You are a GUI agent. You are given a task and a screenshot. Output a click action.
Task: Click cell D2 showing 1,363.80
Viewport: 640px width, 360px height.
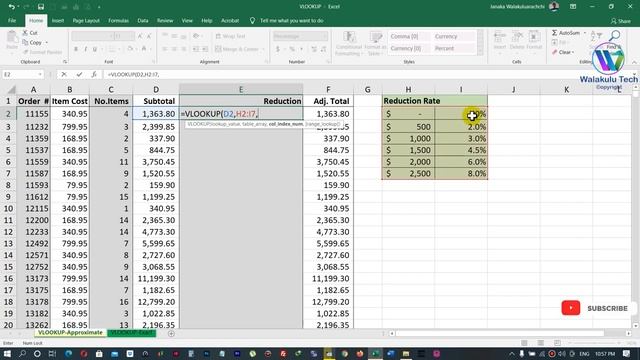[x=156, y=114]
